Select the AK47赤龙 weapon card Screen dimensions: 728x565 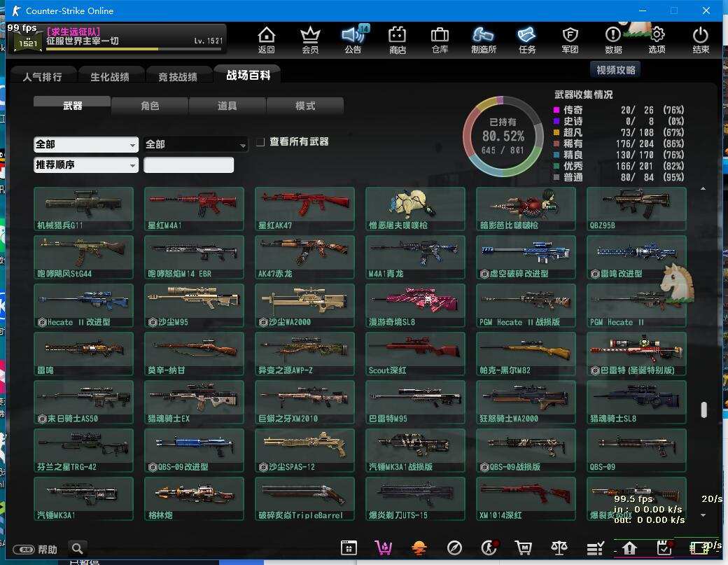click(x=304, y=257)
